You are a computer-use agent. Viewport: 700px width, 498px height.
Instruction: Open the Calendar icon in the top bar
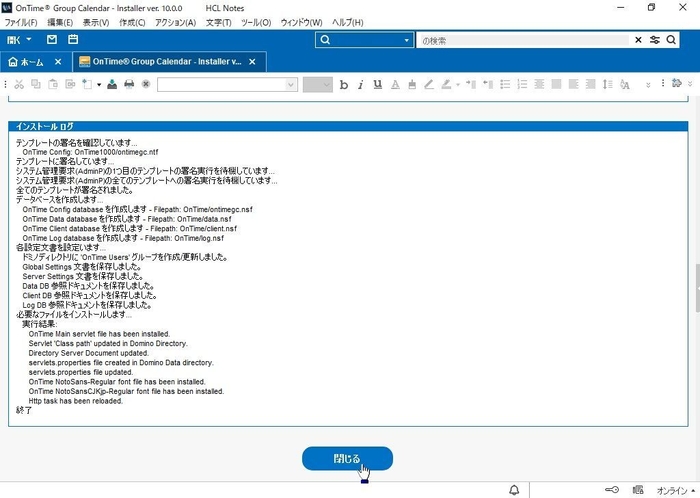(x=72, y=40)
